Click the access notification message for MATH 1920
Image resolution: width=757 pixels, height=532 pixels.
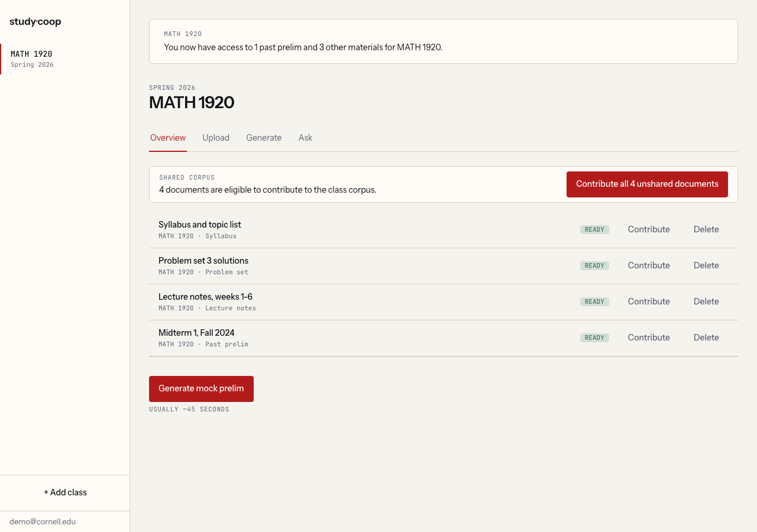click(x=303, y=47)
